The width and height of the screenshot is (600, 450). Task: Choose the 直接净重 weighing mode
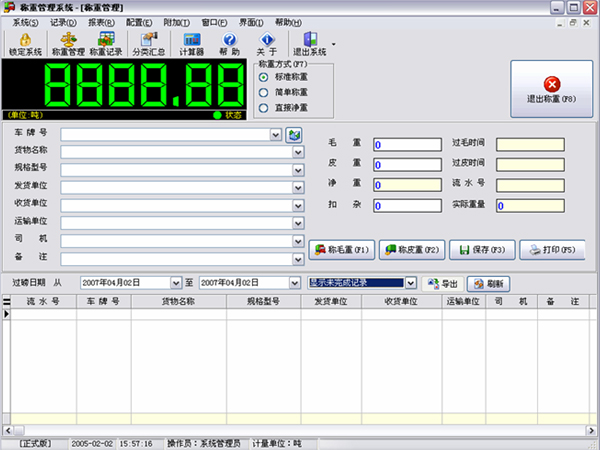[x=264, y=108]
